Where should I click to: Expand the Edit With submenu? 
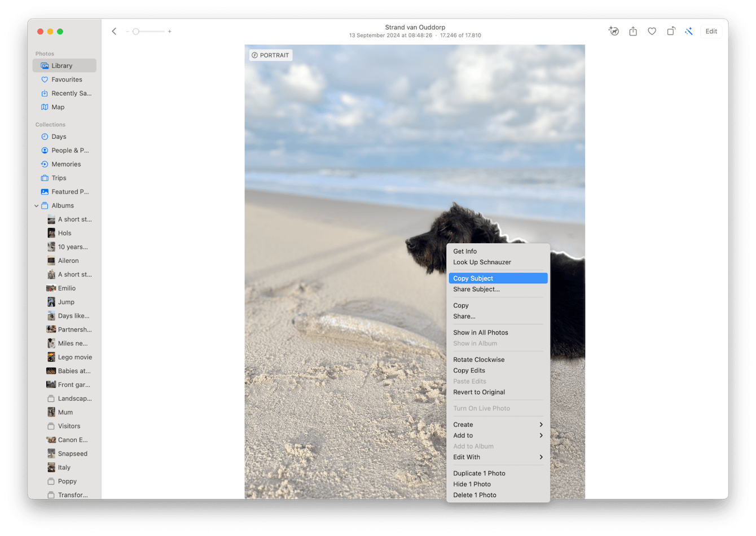click(467, 457)
